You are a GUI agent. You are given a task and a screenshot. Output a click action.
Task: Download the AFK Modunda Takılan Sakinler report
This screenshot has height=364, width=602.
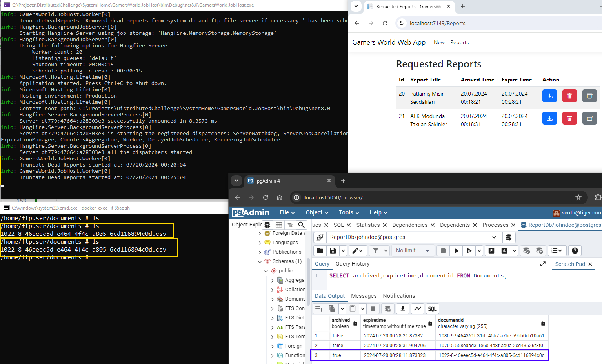click(549, 118)
